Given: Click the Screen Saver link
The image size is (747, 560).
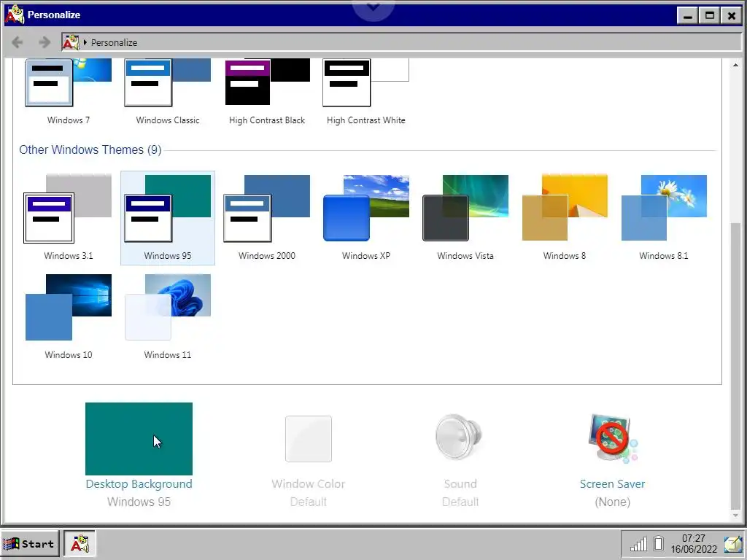Looking at the screenshot, I should pos(612,484).
